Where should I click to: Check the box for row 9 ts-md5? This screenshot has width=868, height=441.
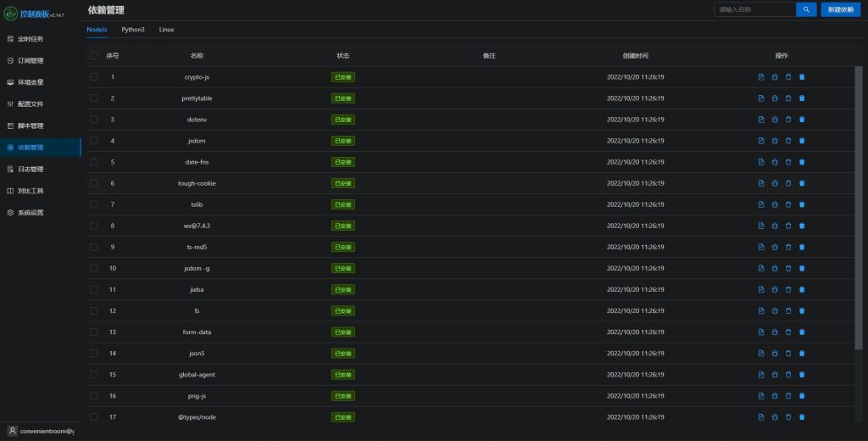tap(94, 247)
